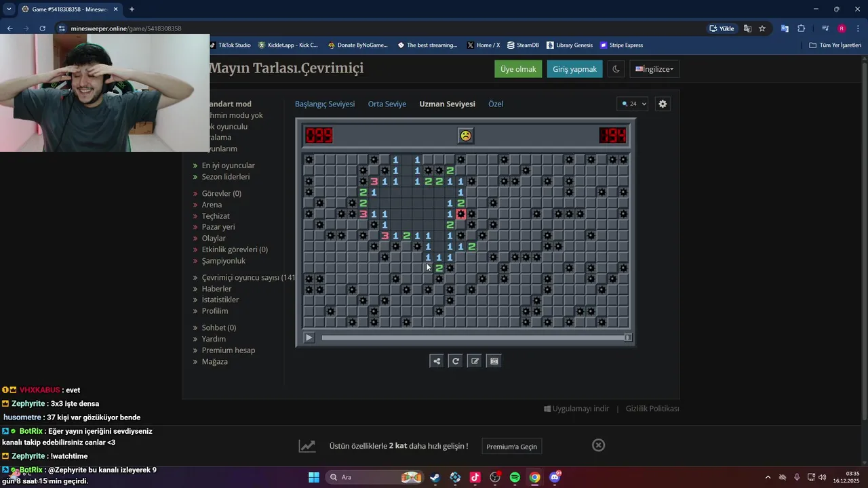868x488 pixels.
Task: Open Mağaza sidebar link
Action: tap(215, 362)
